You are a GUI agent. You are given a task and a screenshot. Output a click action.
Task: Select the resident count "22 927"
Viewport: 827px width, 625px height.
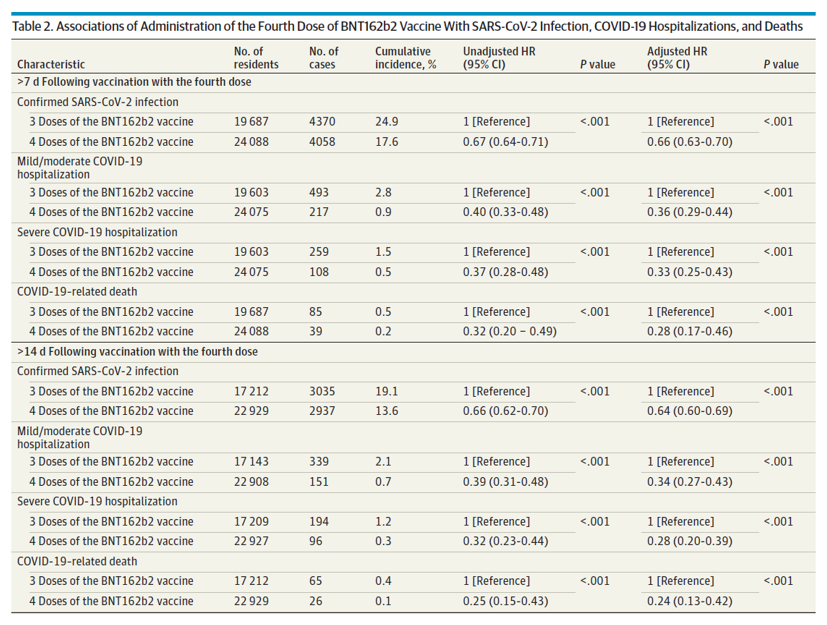[x=252, y=542]
